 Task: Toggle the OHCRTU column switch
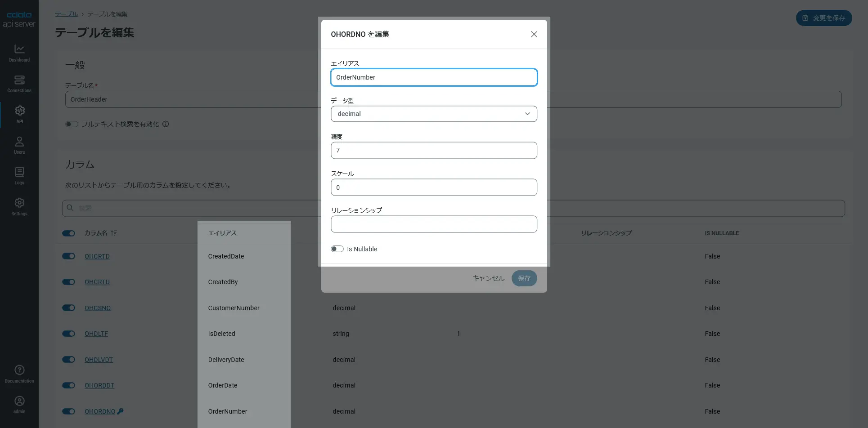(68, 282)
